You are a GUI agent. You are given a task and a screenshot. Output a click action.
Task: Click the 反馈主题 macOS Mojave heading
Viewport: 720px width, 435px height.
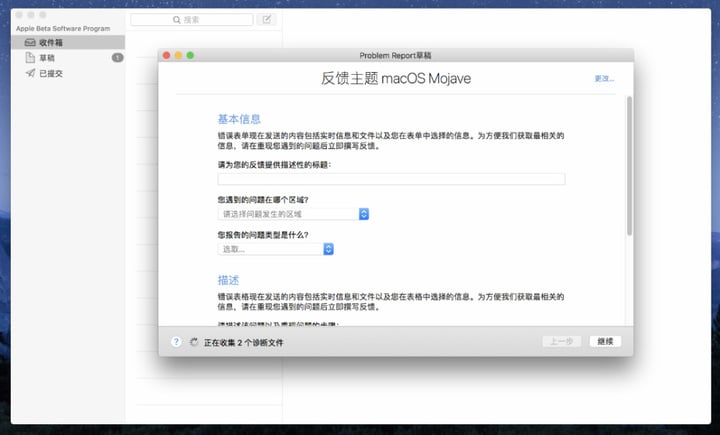(x=396, y=79)
